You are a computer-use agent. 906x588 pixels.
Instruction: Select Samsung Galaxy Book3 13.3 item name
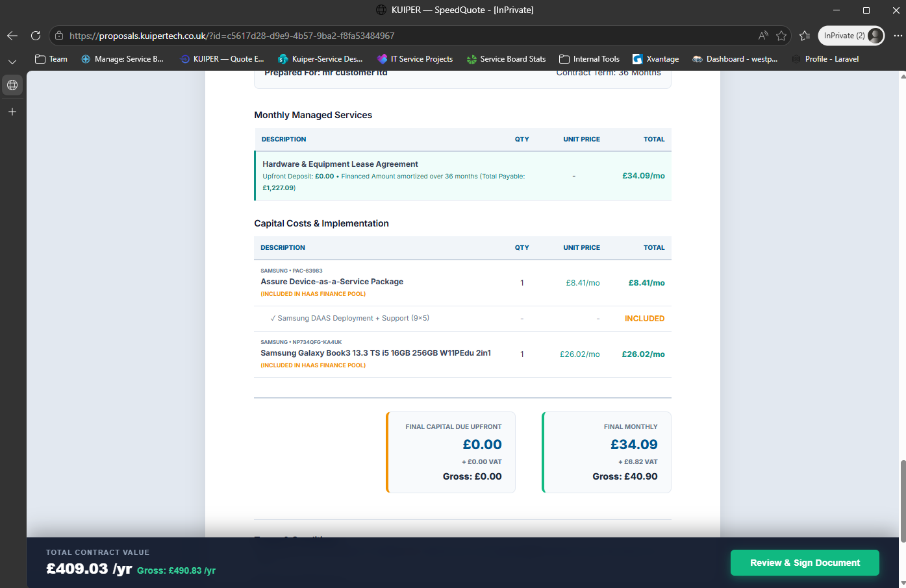click(x=375, y=353)
